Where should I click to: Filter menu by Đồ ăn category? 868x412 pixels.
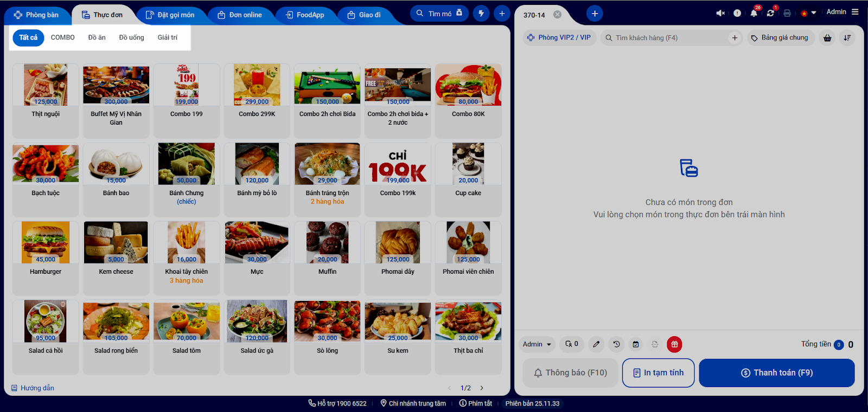pyautogui.click(x=97, y=38)
